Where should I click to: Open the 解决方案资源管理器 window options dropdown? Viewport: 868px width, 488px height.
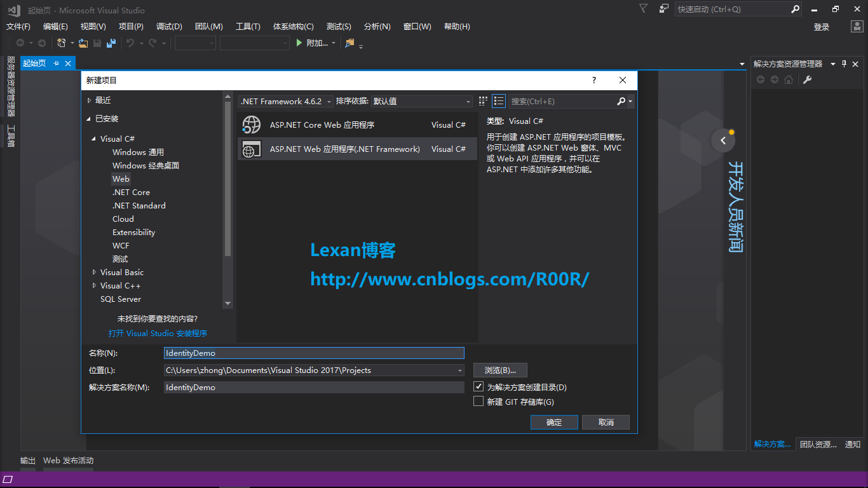tap(834, 64)
